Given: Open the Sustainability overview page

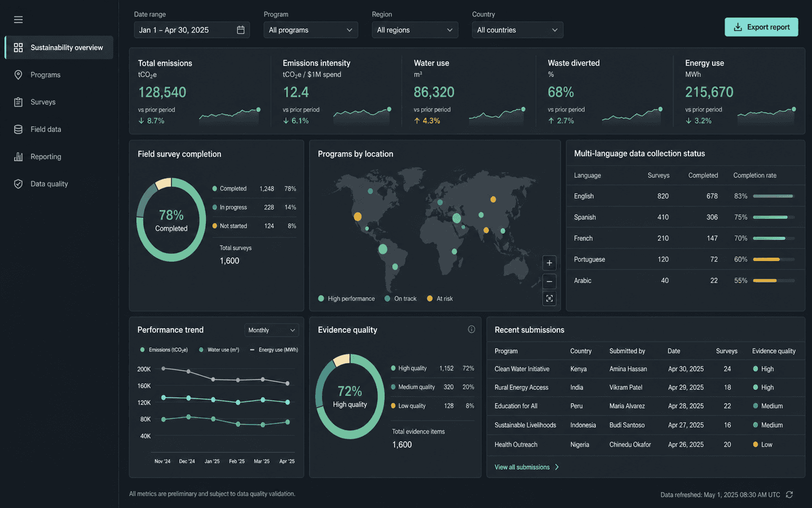Looking at the screenshot, I should click(59, 47).
